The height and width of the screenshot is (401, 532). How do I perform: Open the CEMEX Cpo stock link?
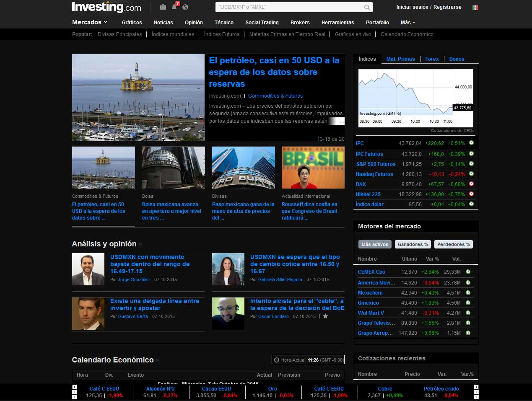click(x=371, y=272)
